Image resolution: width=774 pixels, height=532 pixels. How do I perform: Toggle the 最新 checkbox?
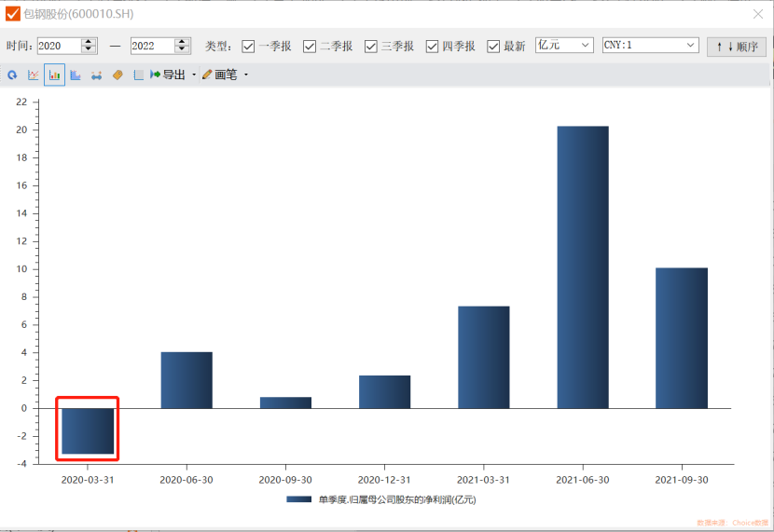coord(494,47)
